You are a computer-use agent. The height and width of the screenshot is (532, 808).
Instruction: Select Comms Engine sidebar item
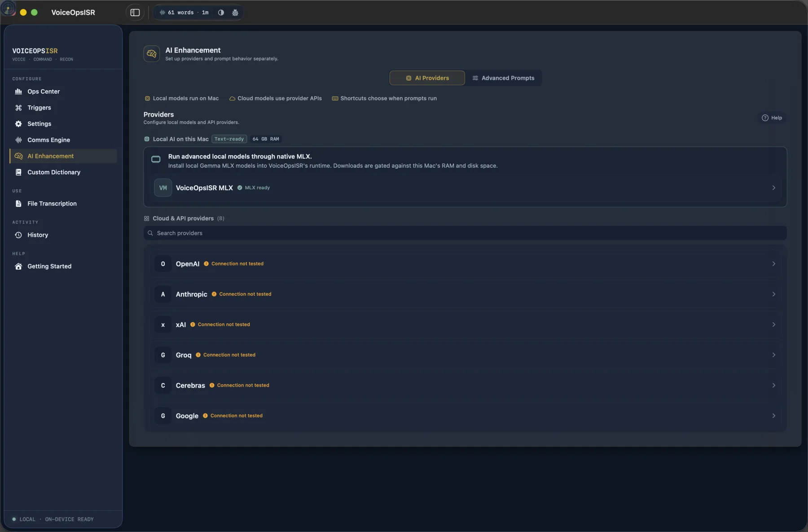(x=63, y=140)
